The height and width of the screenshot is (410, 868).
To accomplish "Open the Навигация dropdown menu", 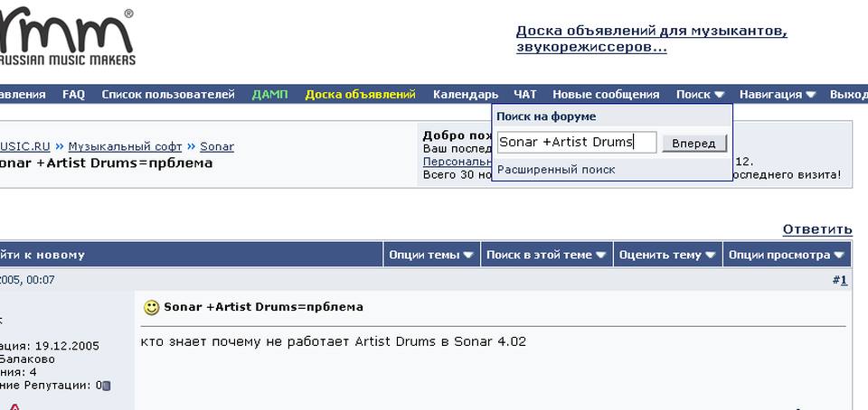I will (778, 94).
